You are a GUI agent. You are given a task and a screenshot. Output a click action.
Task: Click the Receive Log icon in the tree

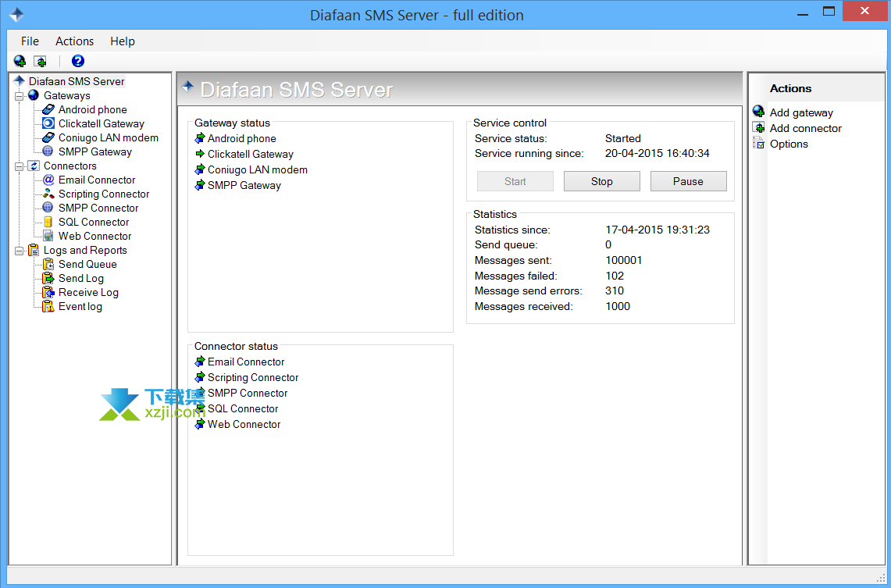pos(48,293)
